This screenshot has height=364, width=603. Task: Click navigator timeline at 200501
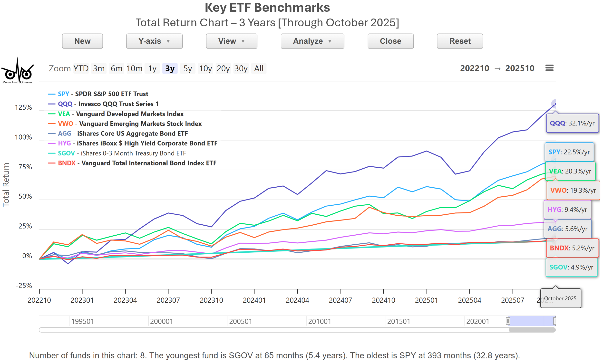[240, 321]
